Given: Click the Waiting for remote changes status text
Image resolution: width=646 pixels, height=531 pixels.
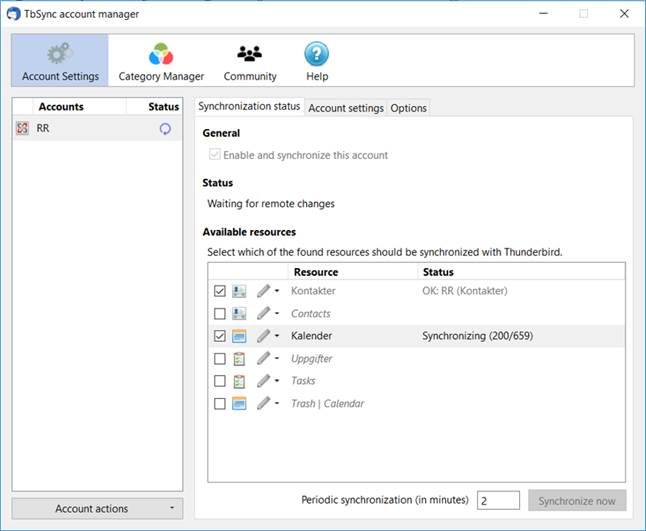Looking at the screenshot, I should (271, 204).
